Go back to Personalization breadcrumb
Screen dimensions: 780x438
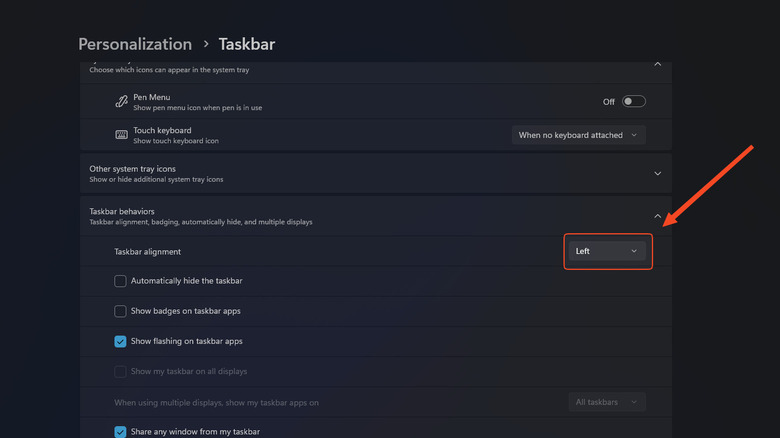(135, 44)
